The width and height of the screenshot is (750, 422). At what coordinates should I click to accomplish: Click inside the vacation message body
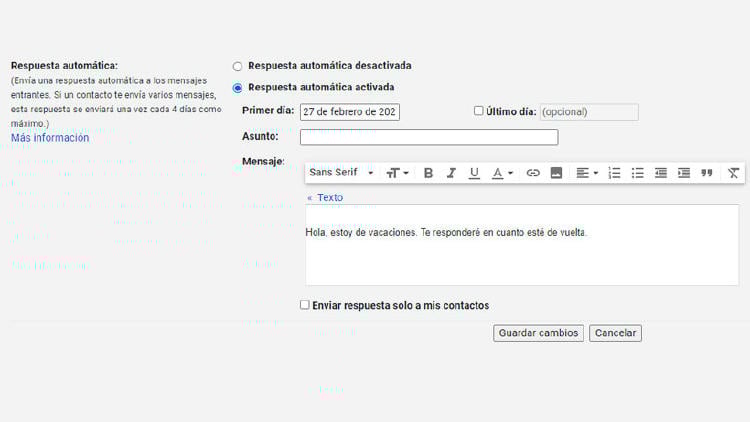522,245
